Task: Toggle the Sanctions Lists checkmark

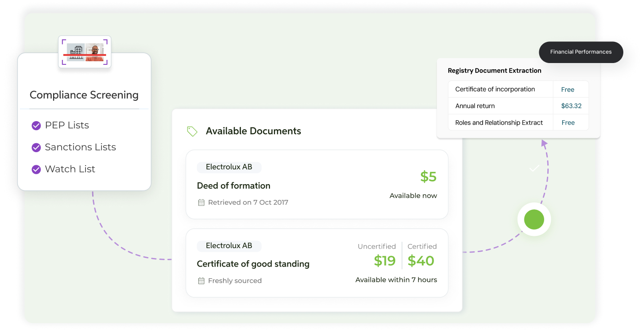Action: coord(36,147)
